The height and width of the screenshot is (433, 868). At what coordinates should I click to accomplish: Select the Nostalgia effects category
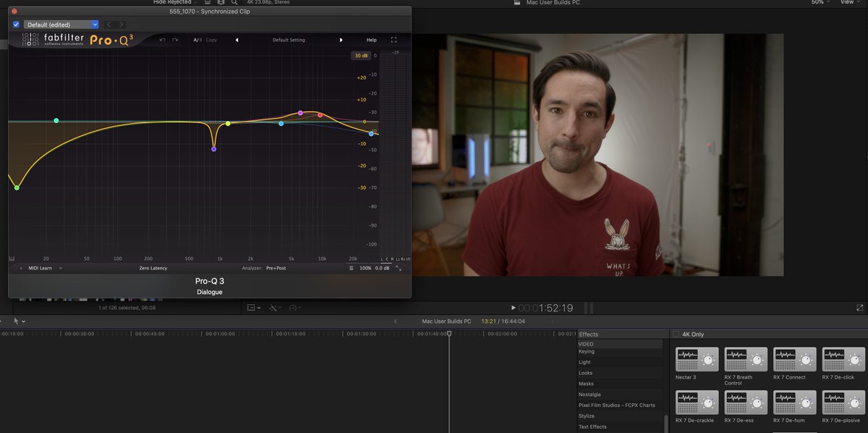pos(590,395)
